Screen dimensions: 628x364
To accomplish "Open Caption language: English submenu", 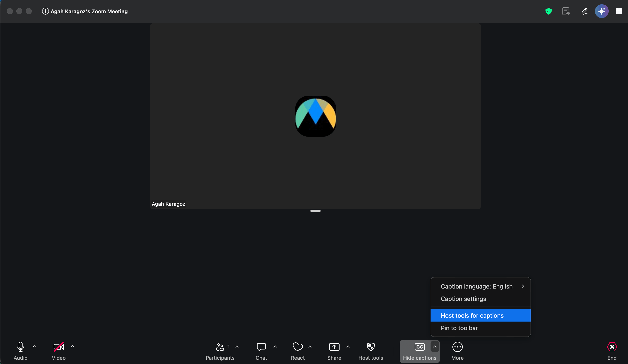I will [481, 286].
